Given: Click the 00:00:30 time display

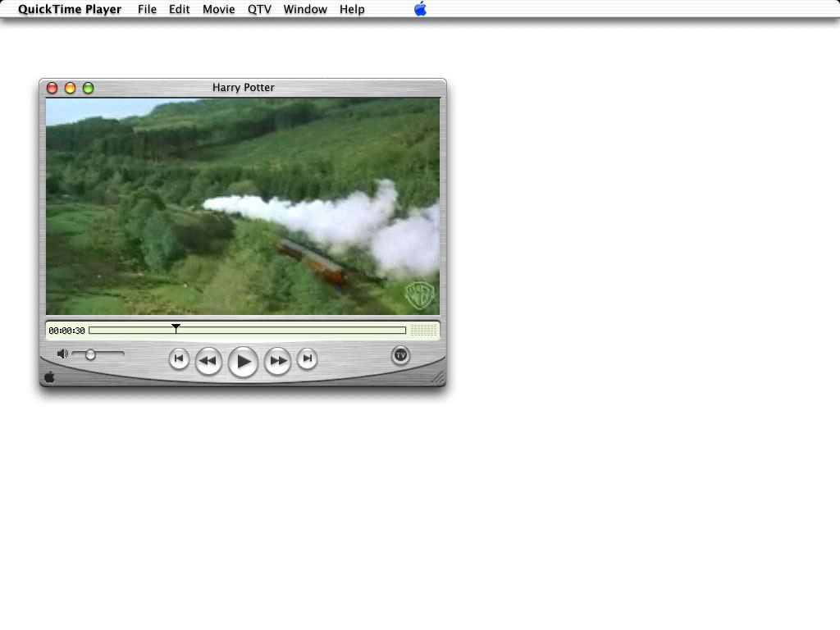Looking at the screenshot, I should pos(67,331).
